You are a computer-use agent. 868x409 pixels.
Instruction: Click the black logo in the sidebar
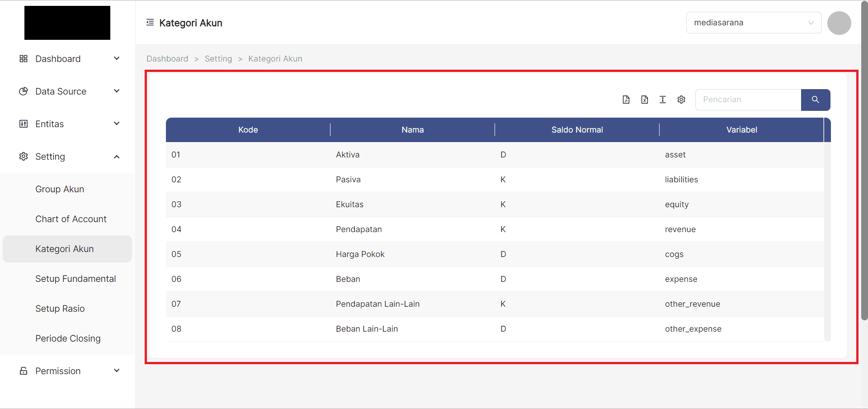(x=67, y=23)
